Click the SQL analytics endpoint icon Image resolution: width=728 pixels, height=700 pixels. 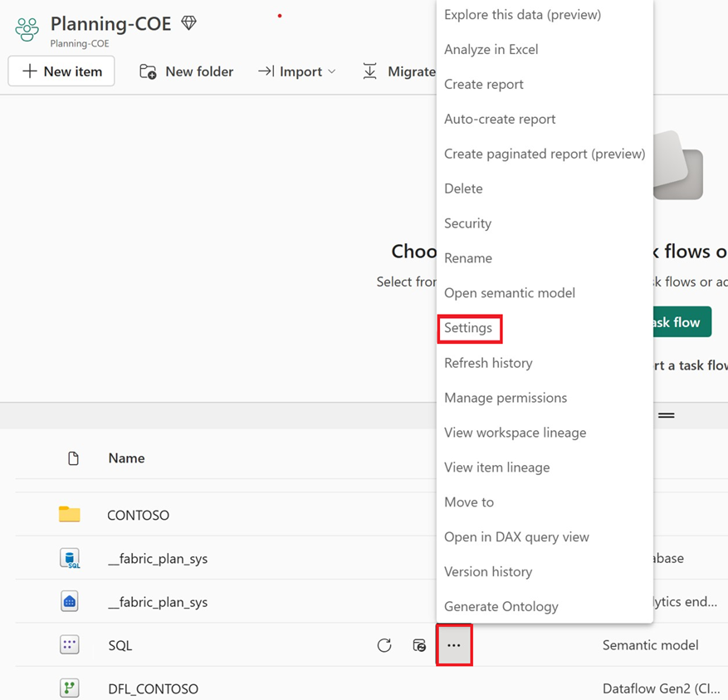click(x=70, y=601)
